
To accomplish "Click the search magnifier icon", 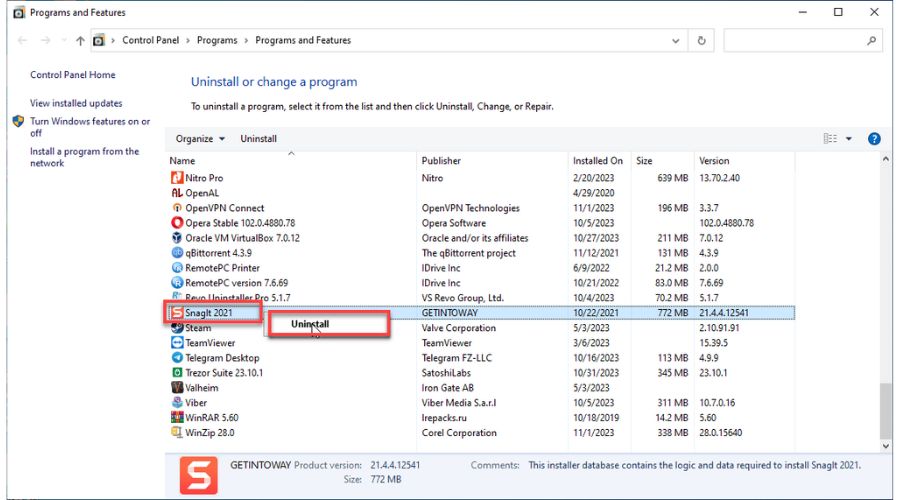I will tap(871, 40).
